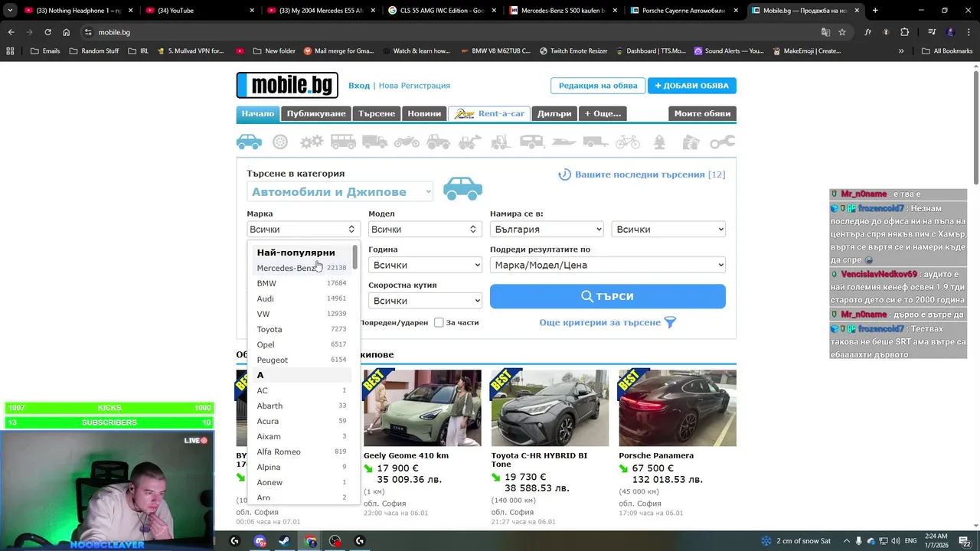This screenshot has width=980, height=551.
Task: Open the Година year dropdown
Action: (x=425, y=265)
